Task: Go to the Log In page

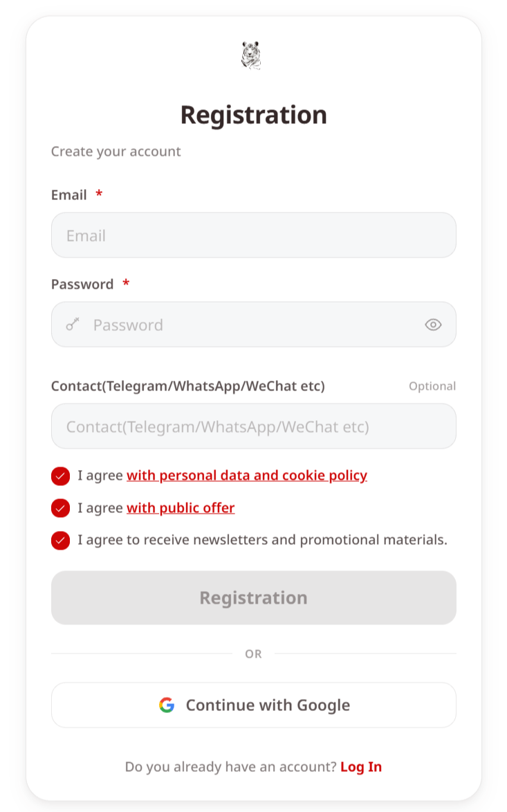Action: pos(361,766)
